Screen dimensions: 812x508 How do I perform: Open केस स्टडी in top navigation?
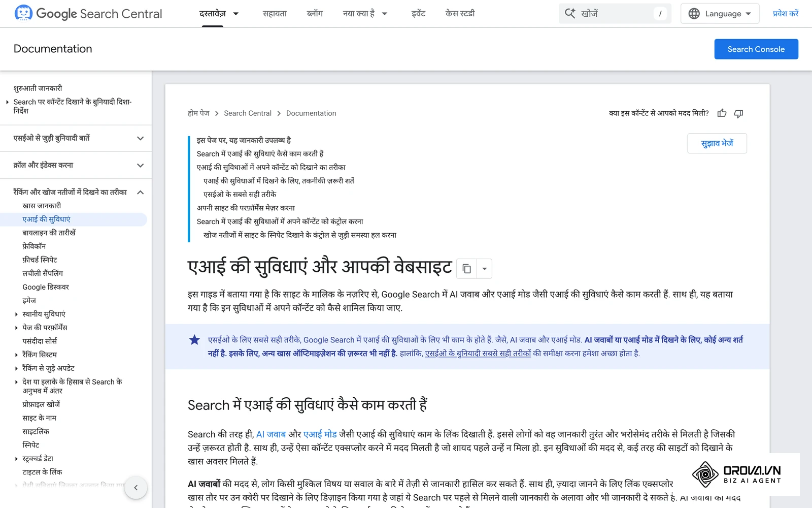pyautogui.click(x=460, y=14)
